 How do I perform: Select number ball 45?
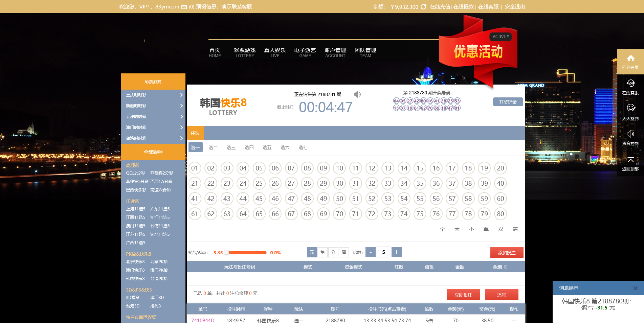[259, 199]
